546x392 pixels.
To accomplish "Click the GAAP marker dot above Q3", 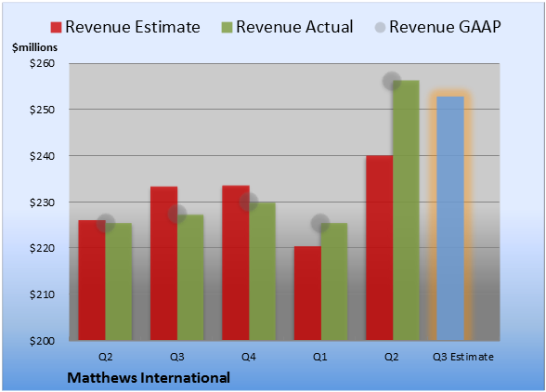I will click(177, 214).
